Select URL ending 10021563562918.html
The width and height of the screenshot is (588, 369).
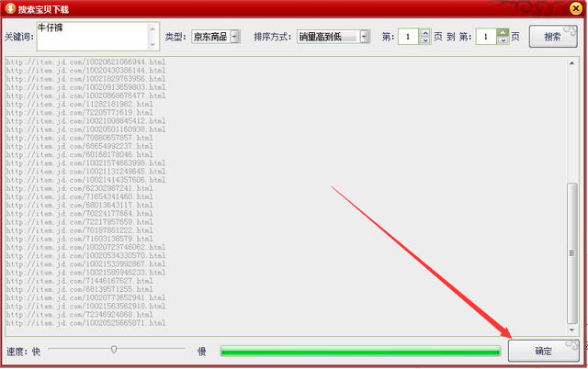pos(85,306)
